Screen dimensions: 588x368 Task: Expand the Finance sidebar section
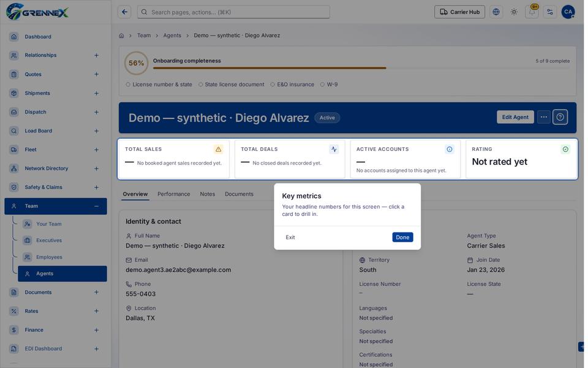pyautogui.click(x=96, y=330)
